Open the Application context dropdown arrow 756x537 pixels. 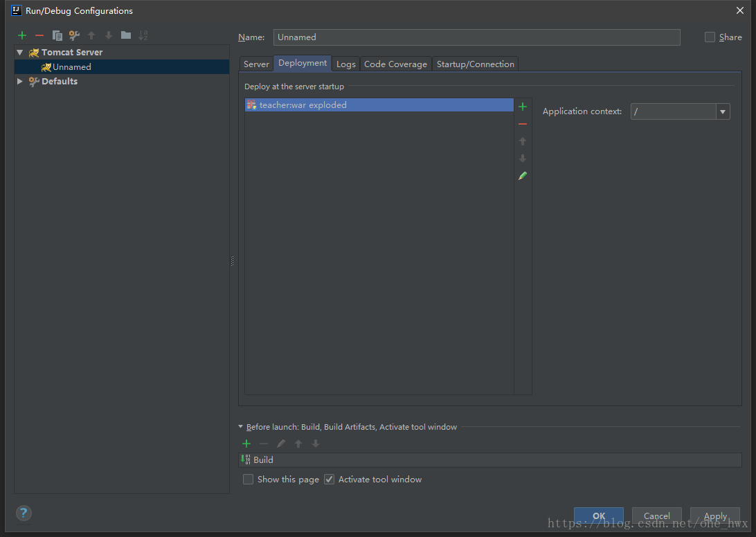pyautogui.click(x=722, y=111)
